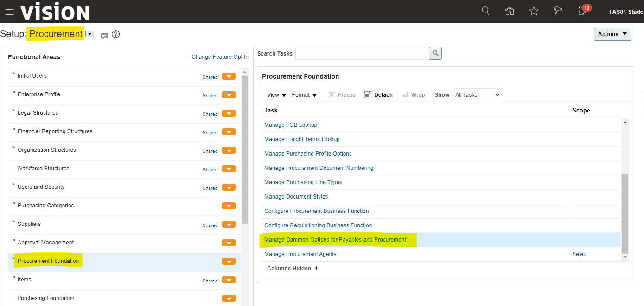The height and width of the screenshot is (306, 644).
Task: Open the View menu
Action: (x=276, y=95)
